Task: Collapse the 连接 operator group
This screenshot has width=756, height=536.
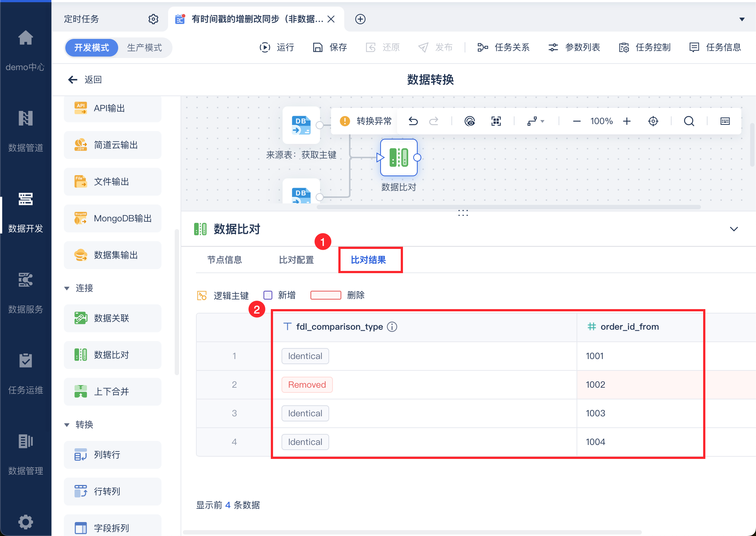Action: tap(67, 288)
